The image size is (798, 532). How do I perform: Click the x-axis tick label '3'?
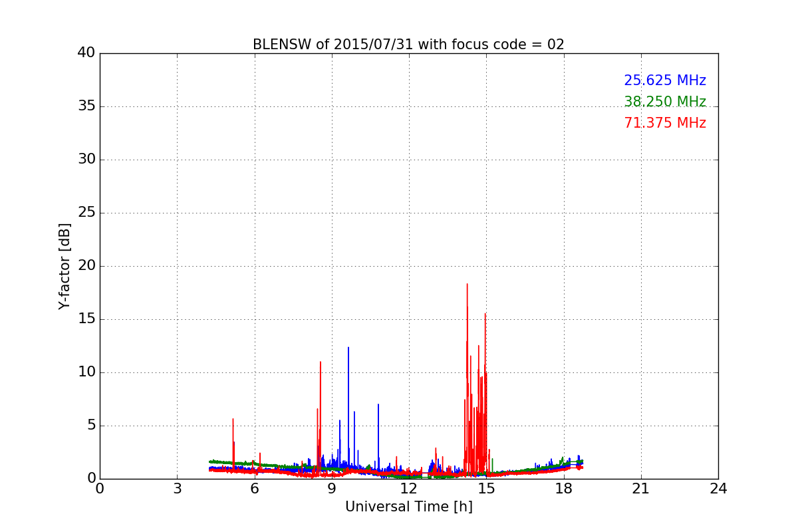tap(177, 489)
